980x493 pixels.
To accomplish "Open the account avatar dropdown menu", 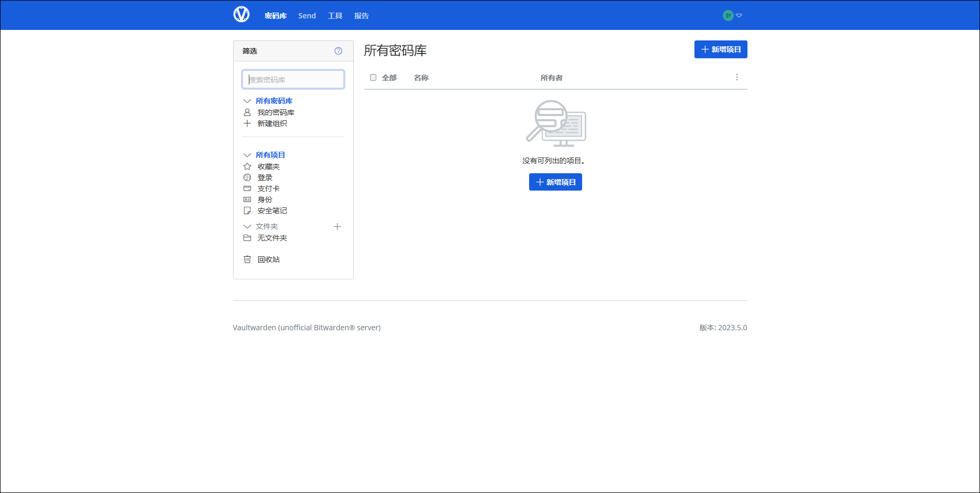I will point(732,16).
